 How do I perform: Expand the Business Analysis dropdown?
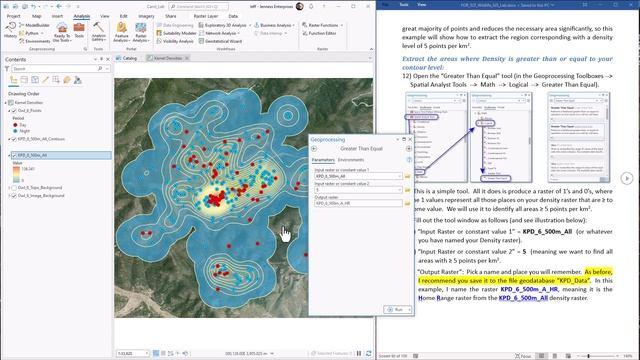(x=293, y=25)
